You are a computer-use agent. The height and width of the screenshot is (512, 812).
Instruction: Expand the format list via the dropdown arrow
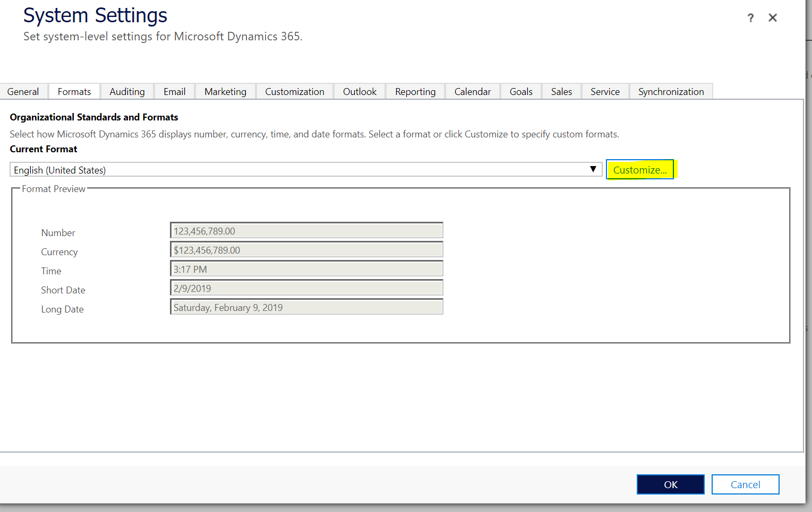593,169
